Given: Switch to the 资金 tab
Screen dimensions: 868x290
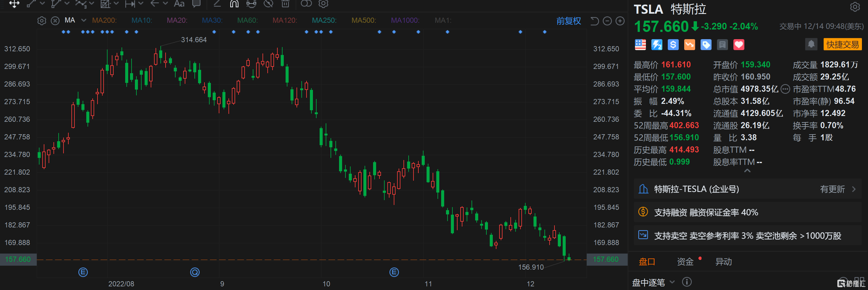Looking at the screenshot, I should [685, 262].
